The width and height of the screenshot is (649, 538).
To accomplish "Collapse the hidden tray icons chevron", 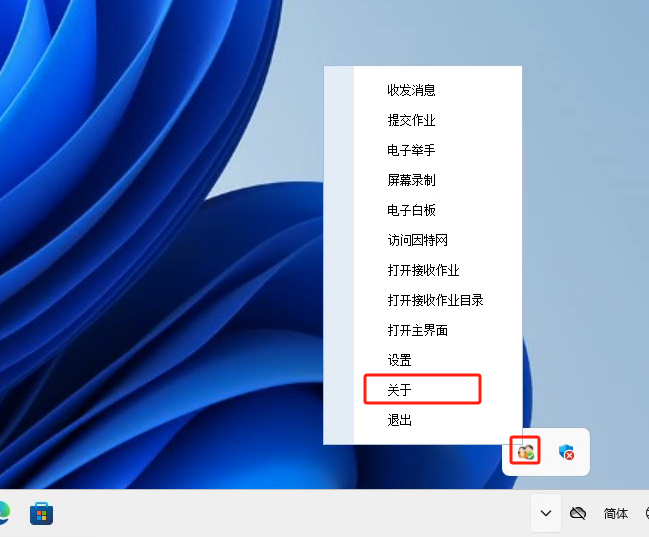I will [545, 514].
